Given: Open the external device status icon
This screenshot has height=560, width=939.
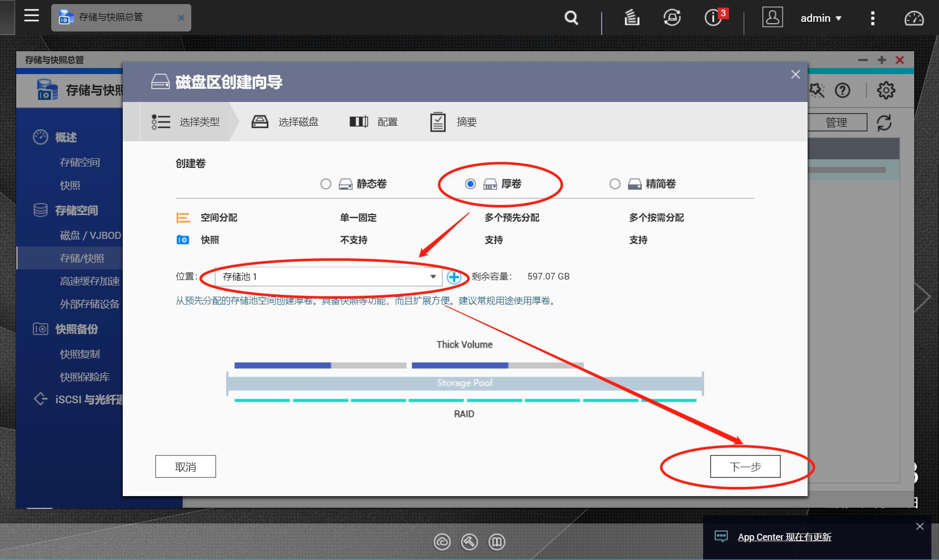Looking at the screenshot, I should coord(672,17).
